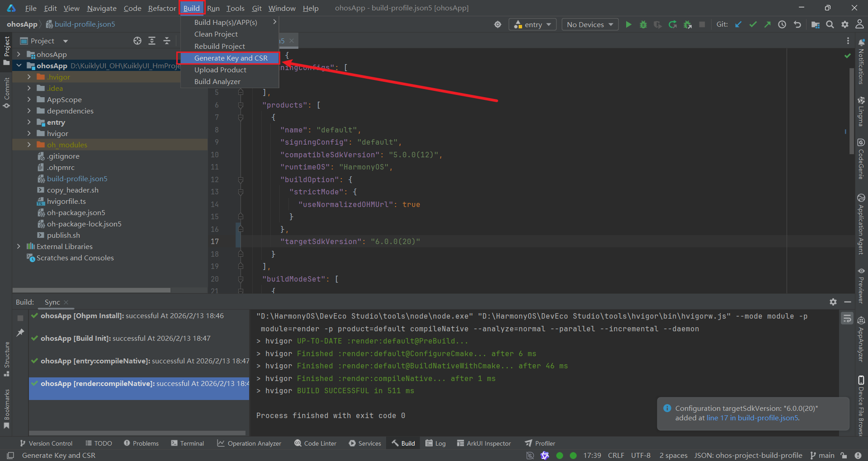The image size is (868, 461).
Task: Open the Tools menu
Action: coord(235,8)
